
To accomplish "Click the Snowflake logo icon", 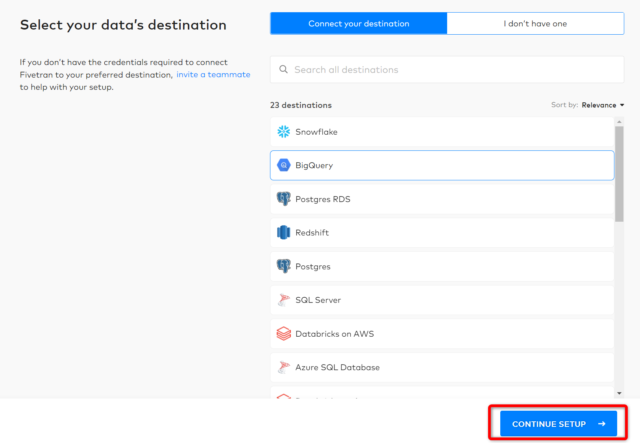I will [x=284, y=131].
